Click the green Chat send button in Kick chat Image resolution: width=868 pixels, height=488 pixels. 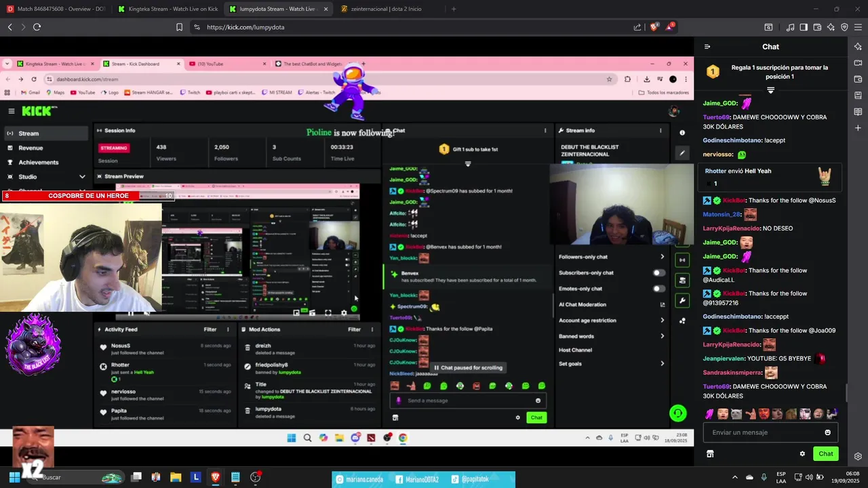[x=825, y=453]
